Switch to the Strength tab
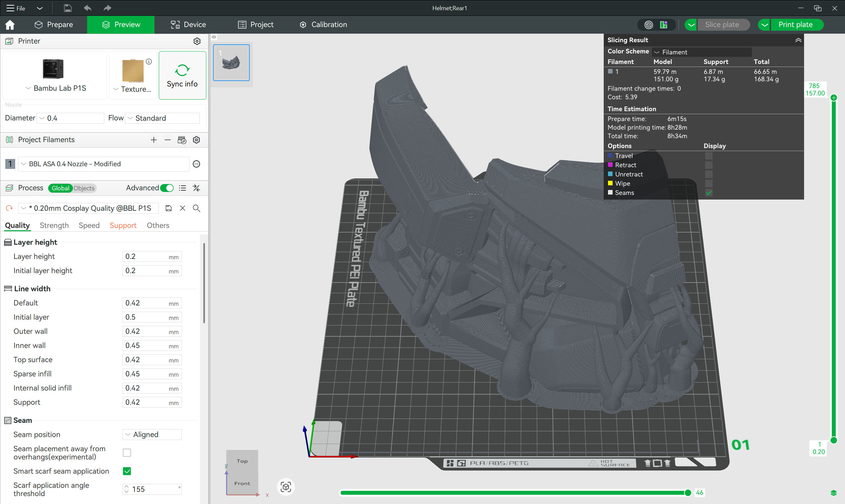845x504 pixels. [54, 225]
